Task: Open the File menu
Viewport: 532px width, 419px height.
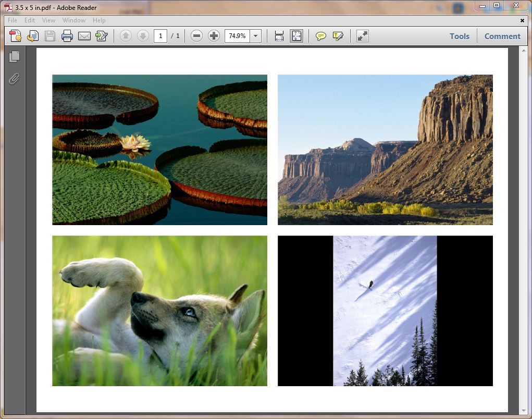Action: [12, 20]
